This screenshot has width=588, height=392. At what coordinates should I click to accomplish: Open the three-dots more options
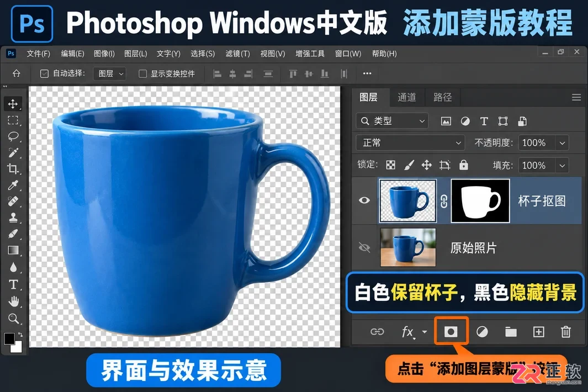(x=367, y=73)
